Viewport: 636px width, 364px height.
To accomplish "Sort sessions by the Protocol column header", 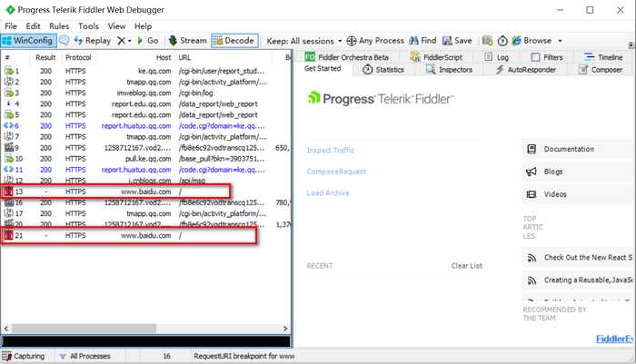I will pyautogui.click(x=78, y=57).
